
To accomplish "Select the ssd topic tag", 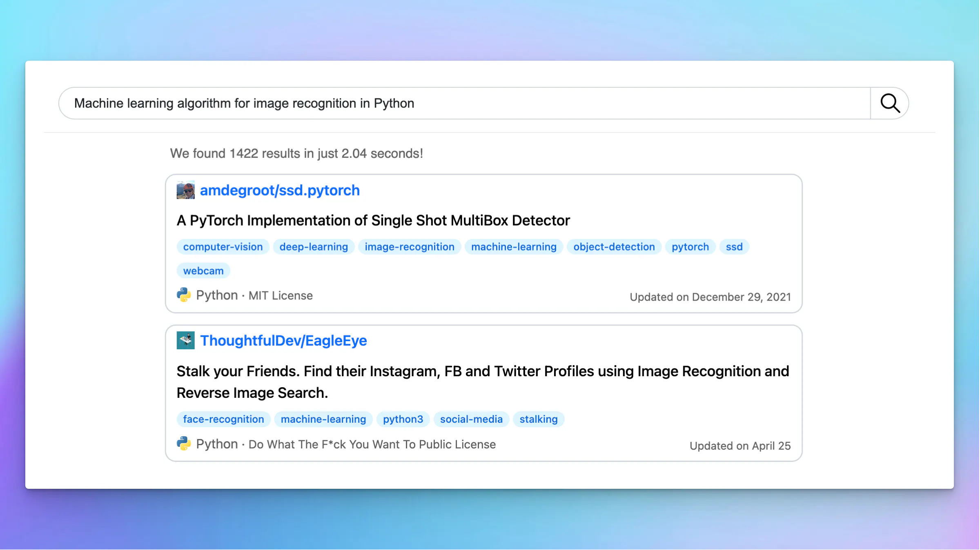I will coord(734,247).
